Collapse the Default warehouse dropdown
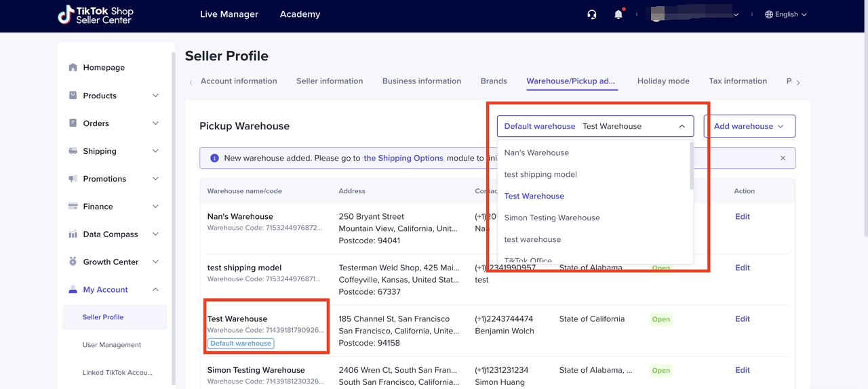This screenshot has width=868, height=389. pos(682,126)
